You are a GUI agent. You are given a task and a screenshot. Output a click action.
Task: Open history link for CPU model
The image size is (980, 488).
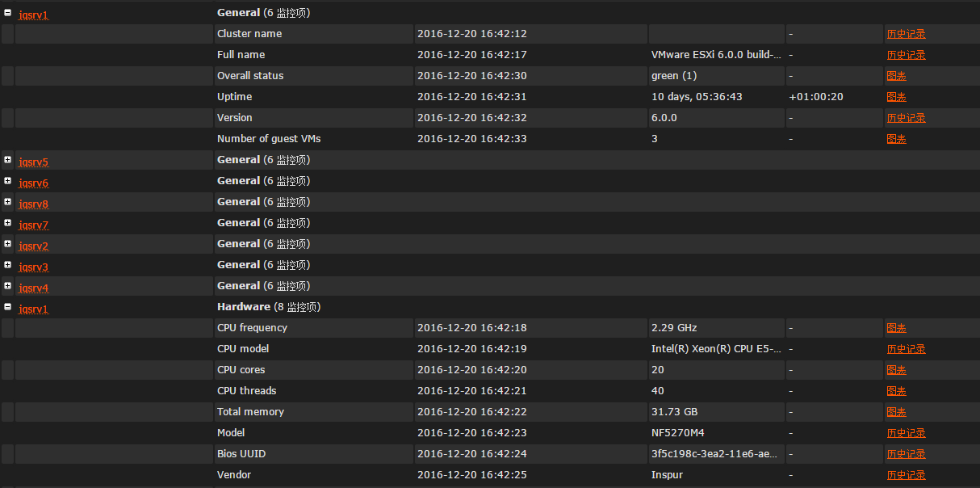[906, 349]
